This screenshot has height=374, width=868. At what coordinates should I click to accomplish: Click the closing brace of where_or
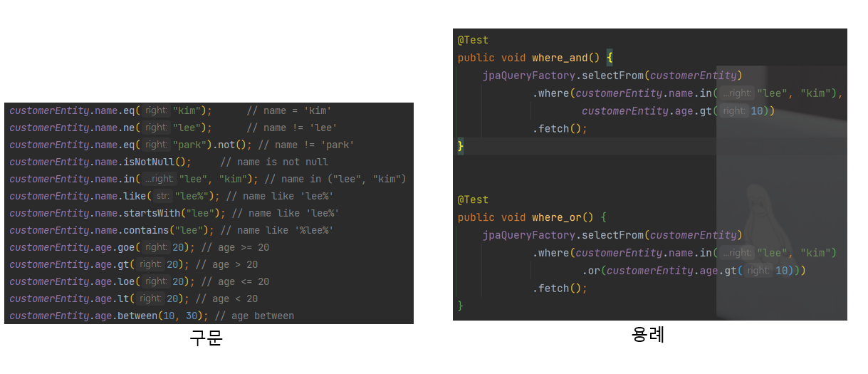pyautogui.click(x=461, y=306)
